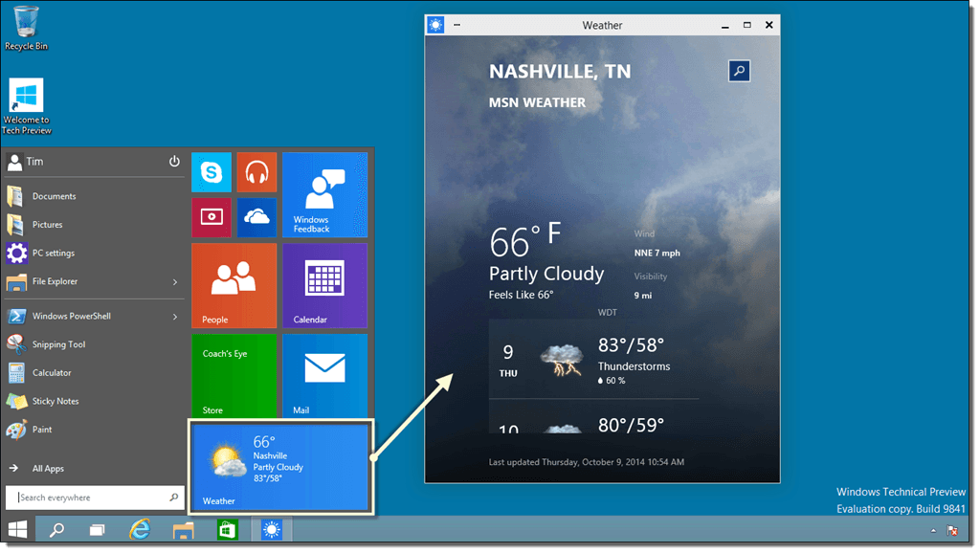Open Internet Explorer from the taskbar
The width and height of the screenshot is (980, 553).
click(x=141, y=529)
